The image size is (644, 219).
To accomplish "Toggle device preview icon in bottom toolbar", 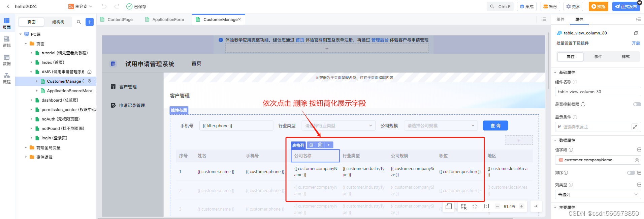I will coord(449,206).
